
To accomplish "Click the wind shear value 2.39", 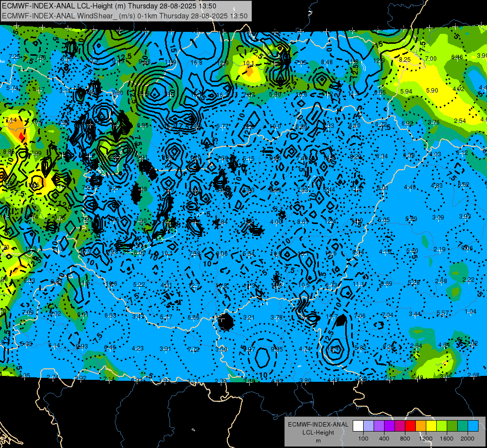I will [220, 381].
